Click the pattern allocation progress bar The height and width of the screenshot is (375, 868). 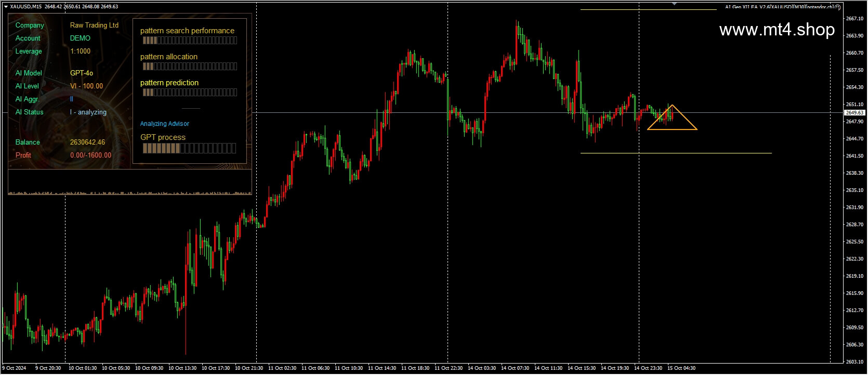coord(190,67)
